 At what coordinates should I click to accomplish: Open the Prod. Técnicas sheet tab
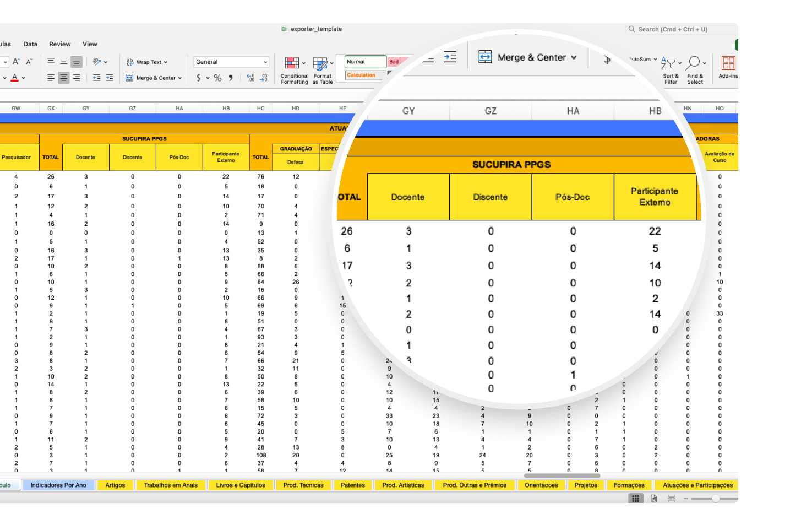303,485
